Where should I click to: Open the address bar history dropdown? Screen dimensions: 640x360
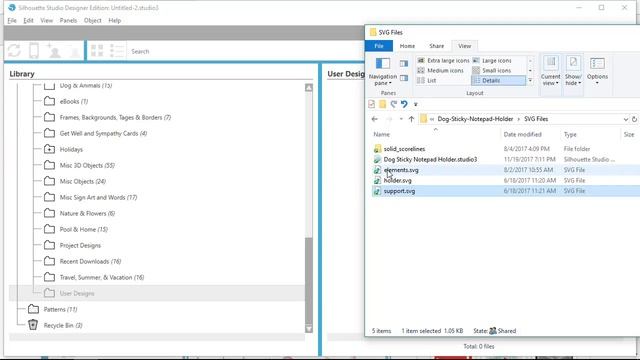pos(625,119)
